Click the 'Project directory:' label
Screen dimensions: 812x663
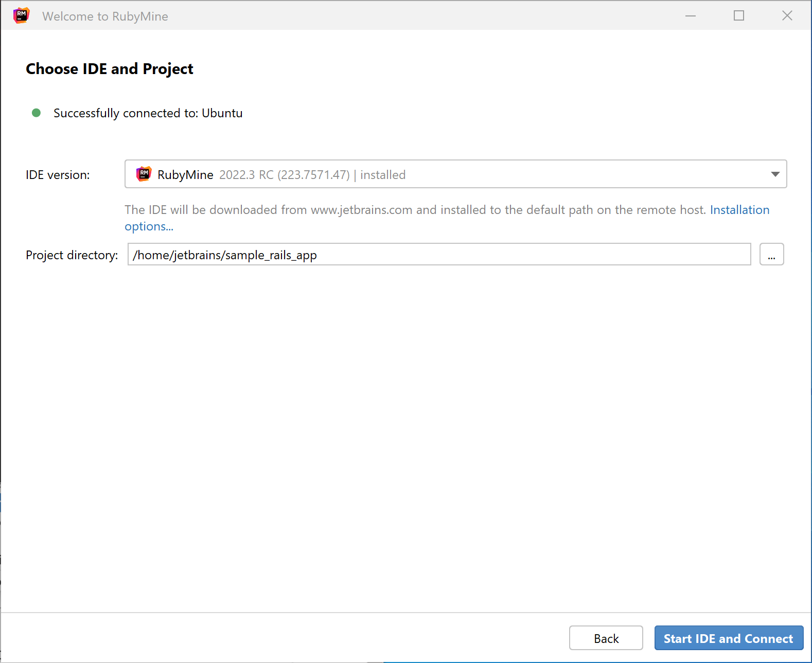click(72, 255)
